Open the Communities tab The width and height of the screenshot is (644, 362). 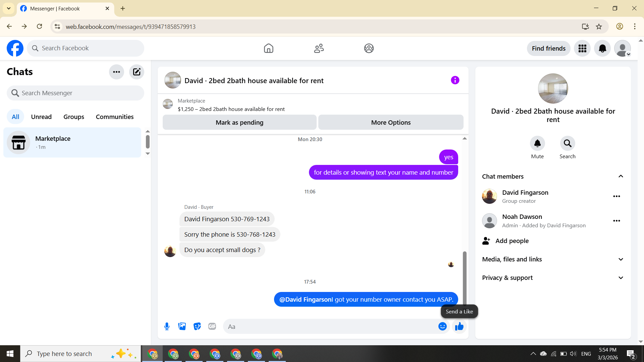114,117
